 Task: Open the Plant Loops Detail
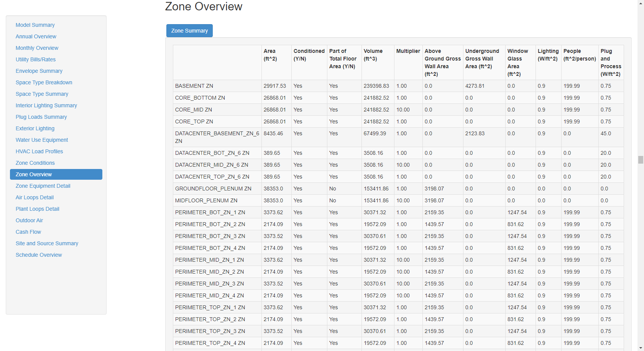[x=37, y=209]
